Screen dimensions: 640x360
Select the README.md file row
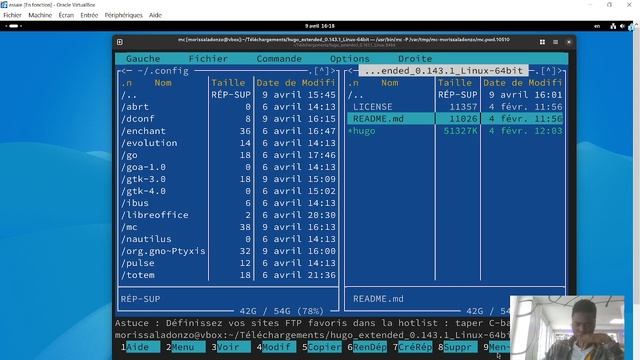point(455,119)
